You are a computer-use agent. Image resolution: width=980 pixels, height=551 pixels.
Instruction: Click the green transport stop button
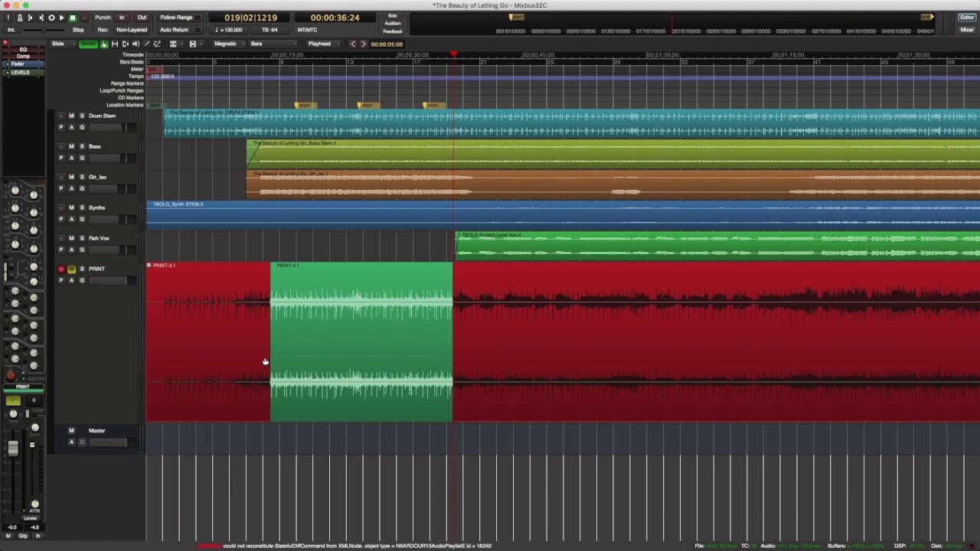(x=73, y=18)
